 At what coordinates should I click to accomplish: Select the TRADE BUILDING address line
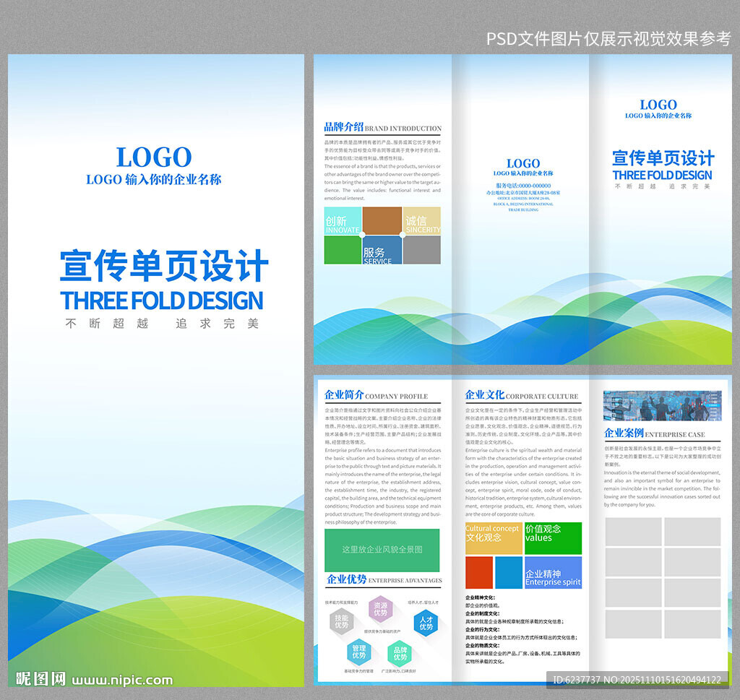[523, 210]
